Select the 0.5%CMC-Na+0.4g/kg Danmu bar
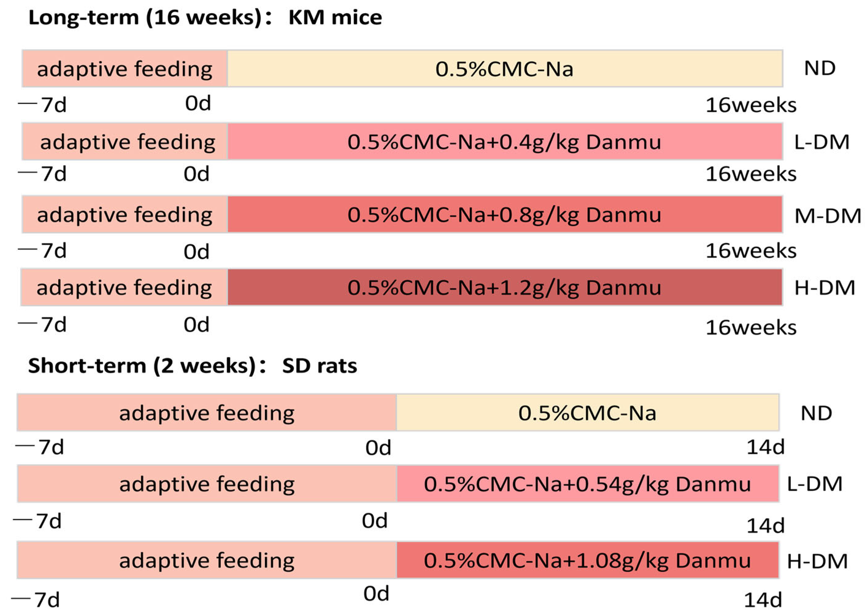This screenshot has height=616, width=868. click(x=505, y=142)
